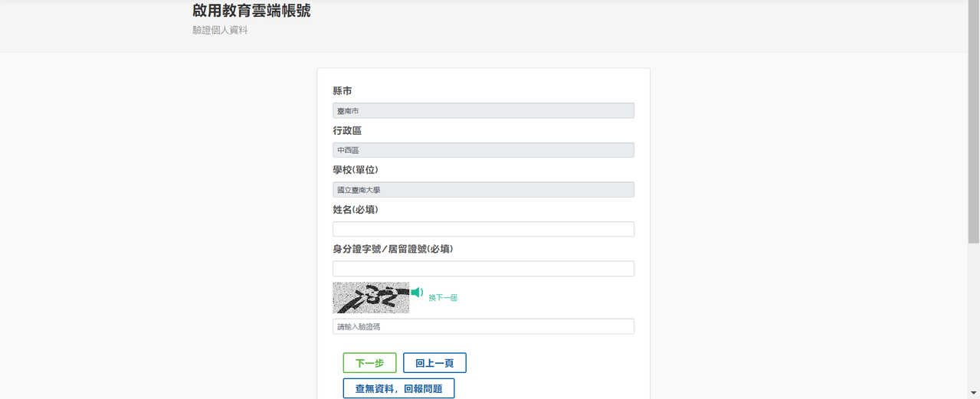Select the disabled 國立臺南大學 school field
Viewport: 980px width, 399px height.
[483, 190]
